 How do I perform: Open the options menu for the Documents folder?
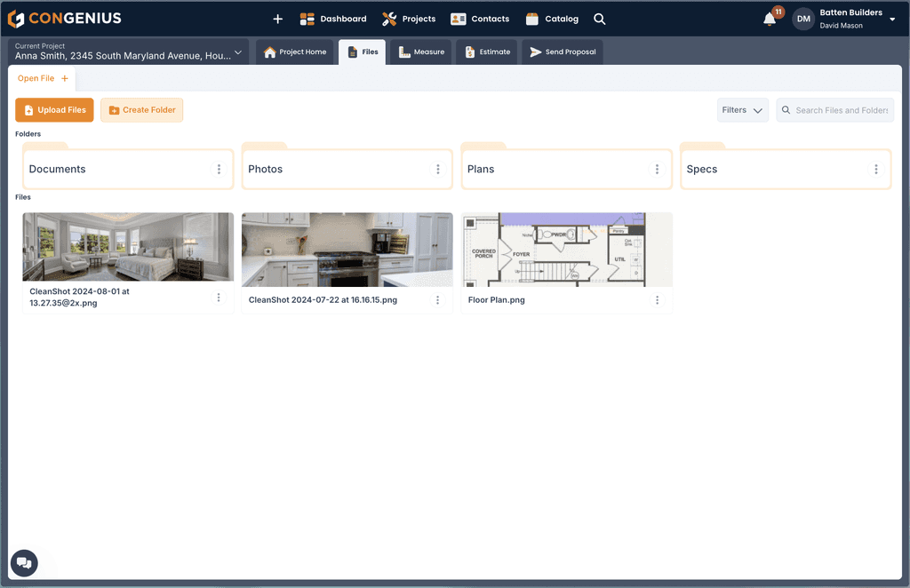click(219, 168)
